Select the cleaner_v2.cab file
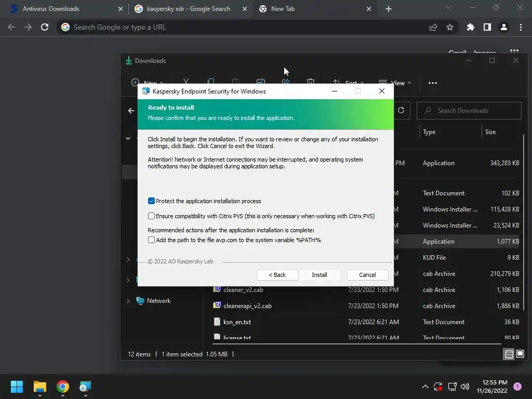The image size is (532, 399). (243, 290)
